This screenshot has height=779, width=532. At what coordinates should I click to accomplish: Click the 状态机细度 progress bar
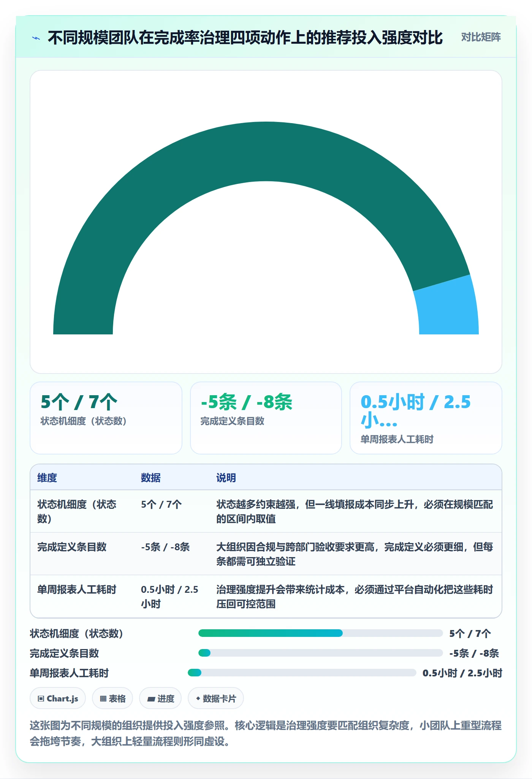pyautogui.click(x=320, y=633)
